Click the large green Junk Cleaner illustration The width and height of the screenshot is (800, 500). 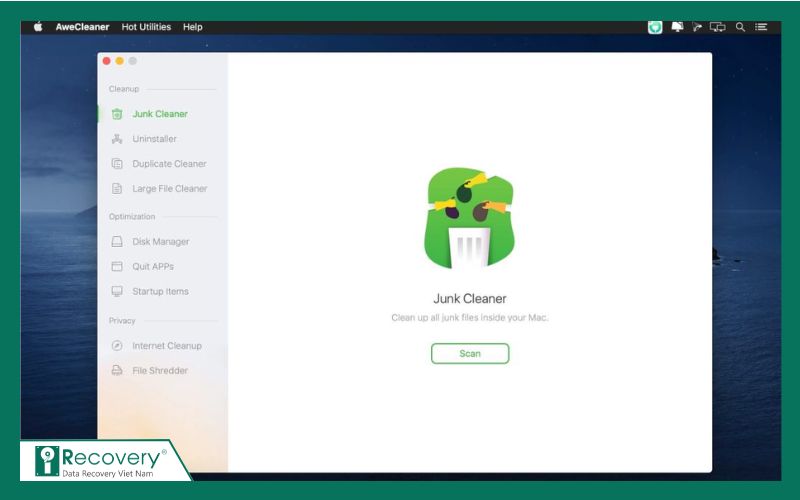(x=469, y=218)
